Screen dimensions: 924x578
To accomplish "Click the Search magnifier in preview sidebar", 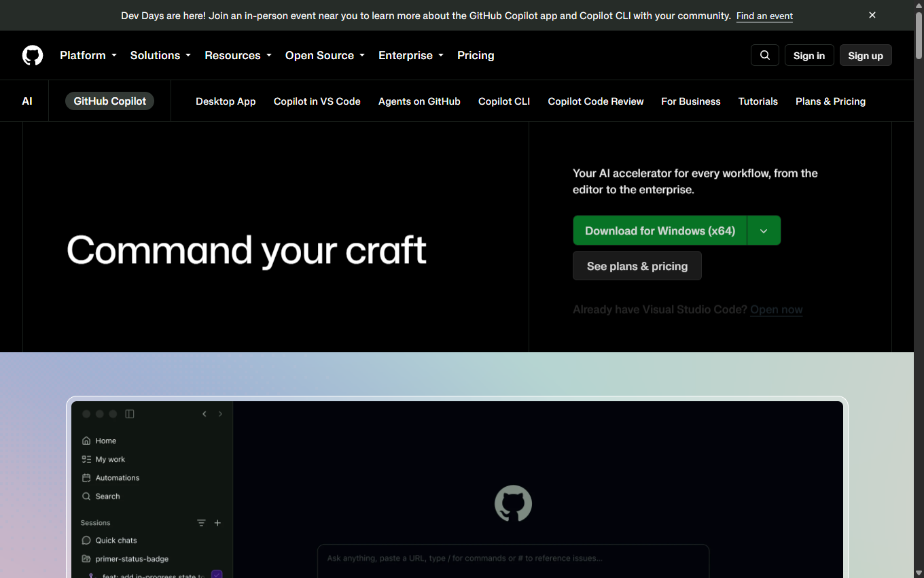I will (86, 496).
